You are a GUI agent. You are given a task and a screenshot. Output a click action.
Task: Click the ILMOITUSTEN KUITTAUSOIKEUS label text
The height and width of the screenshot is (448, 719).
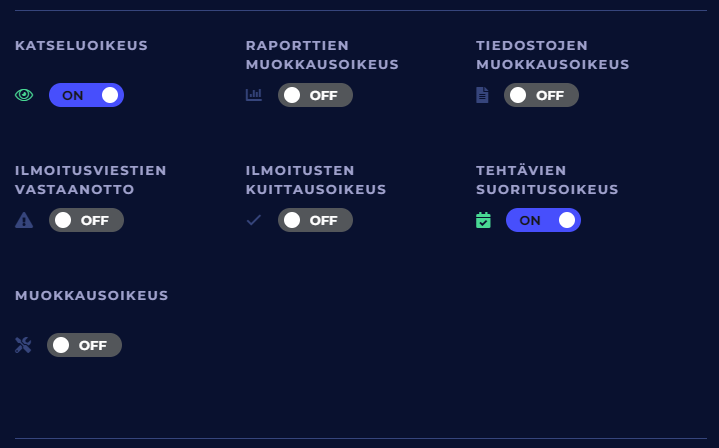click(316, 180)
